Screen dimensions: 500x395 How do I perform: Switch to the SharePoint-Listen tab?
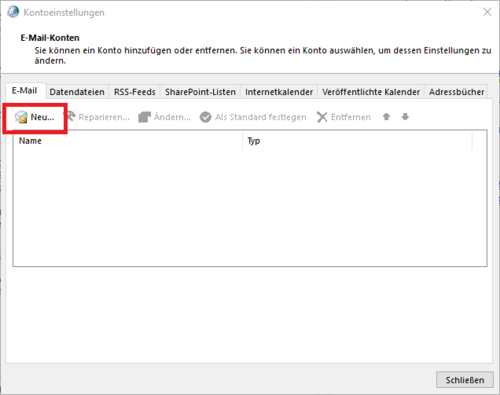coord(200,92)
